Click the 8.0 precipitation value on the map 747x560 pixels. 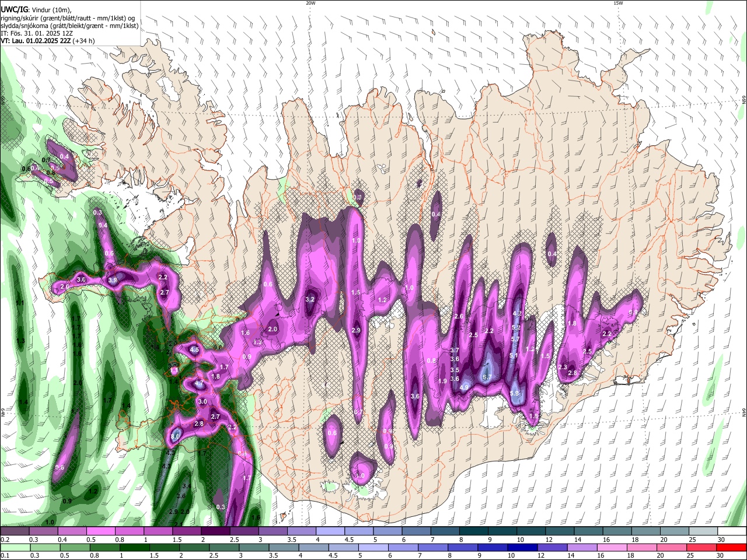[x=174, y=436]
